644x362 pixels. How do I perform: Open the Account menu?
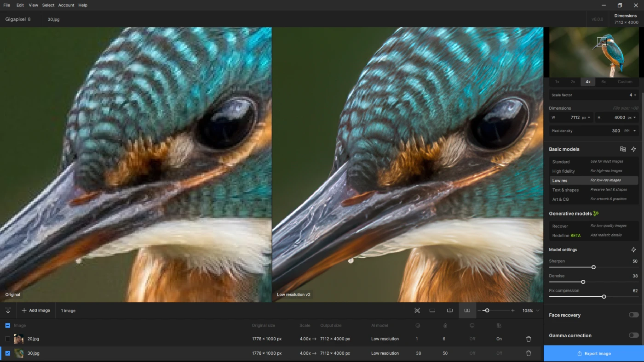66,5
